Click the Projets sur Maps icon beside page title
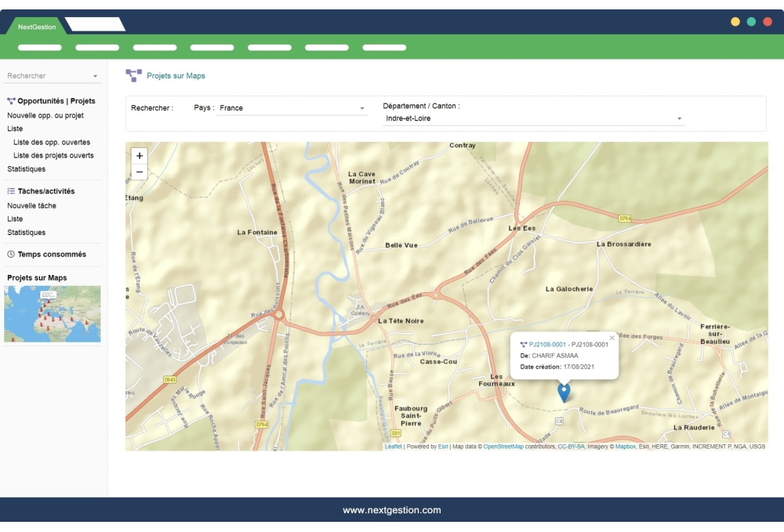Screen dimensions: 784x532 (x=132, y=75)
